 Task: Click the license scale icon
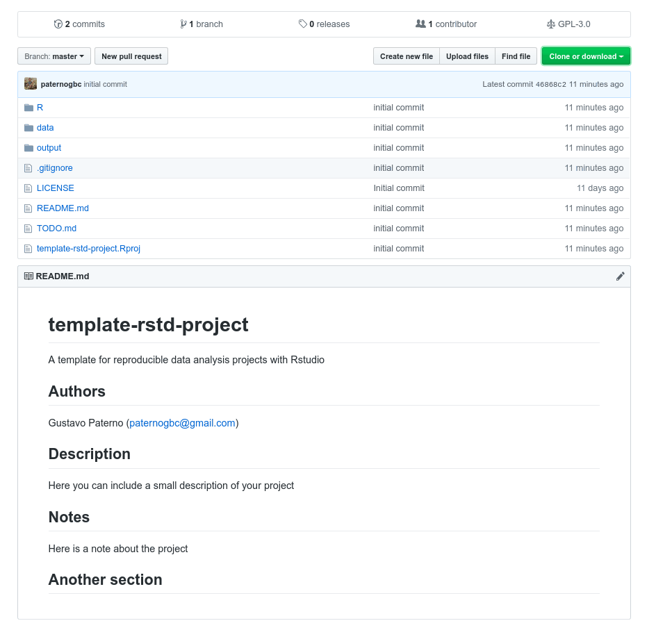pos(550,24)
